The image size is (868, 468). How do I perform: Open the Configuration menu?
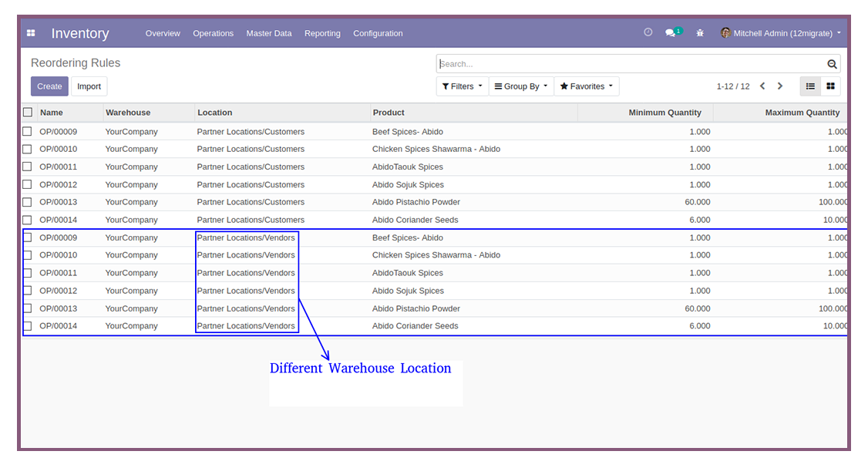(378, 33)
